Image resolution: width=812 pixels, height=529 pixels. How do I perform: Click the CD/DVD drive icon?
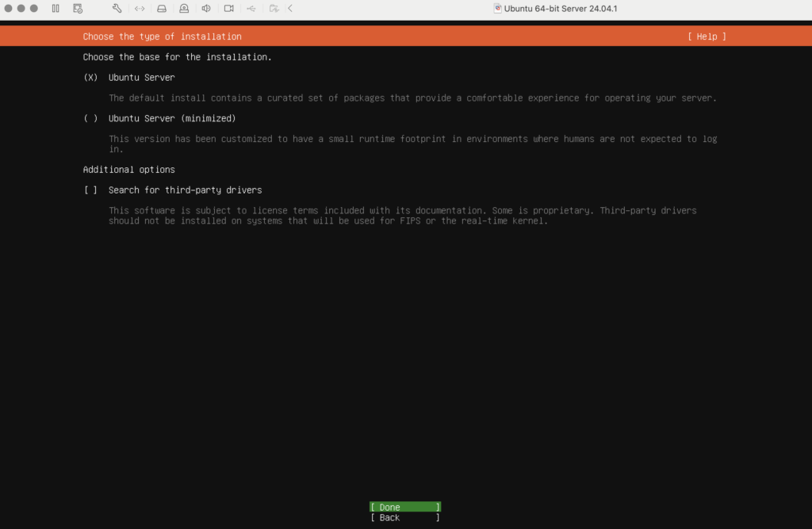tap(184, 9)
